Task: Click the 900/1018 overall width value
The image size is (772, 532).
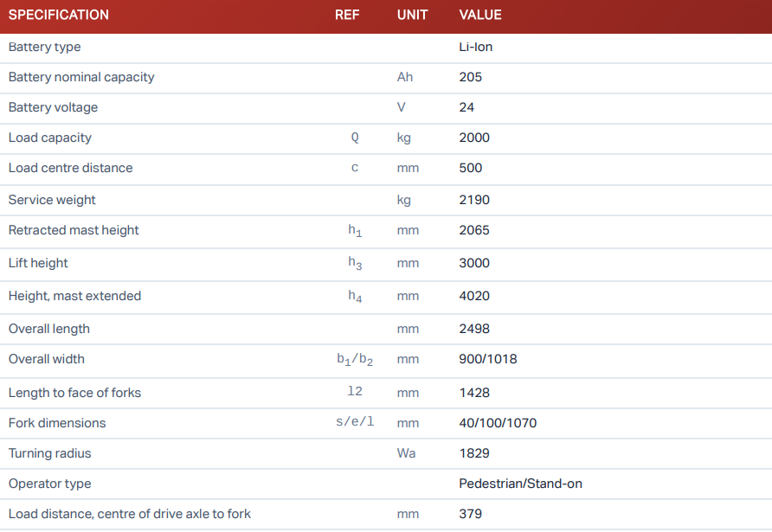Action: 488,359
